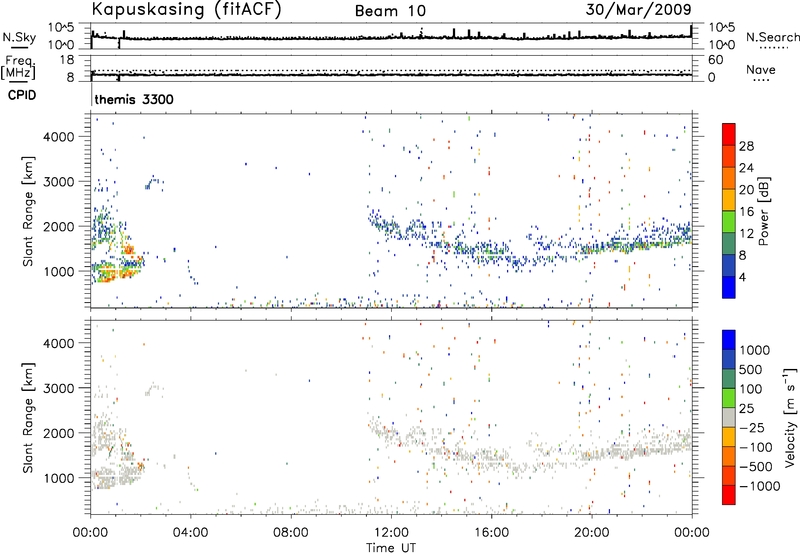
Task: Click the Beam 10 label
Action: coord(390,11)
